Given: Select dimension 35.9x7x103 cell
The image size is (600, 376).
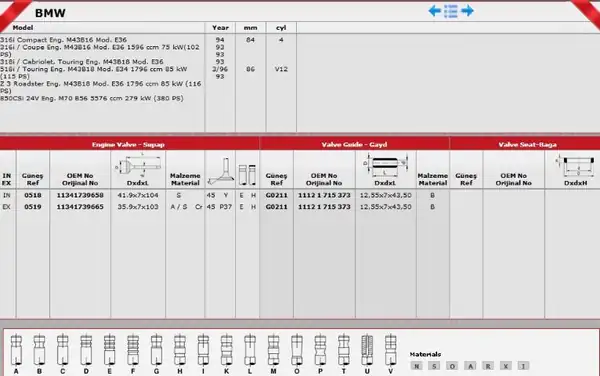Looking at the screenshot, I should point(138,207).
